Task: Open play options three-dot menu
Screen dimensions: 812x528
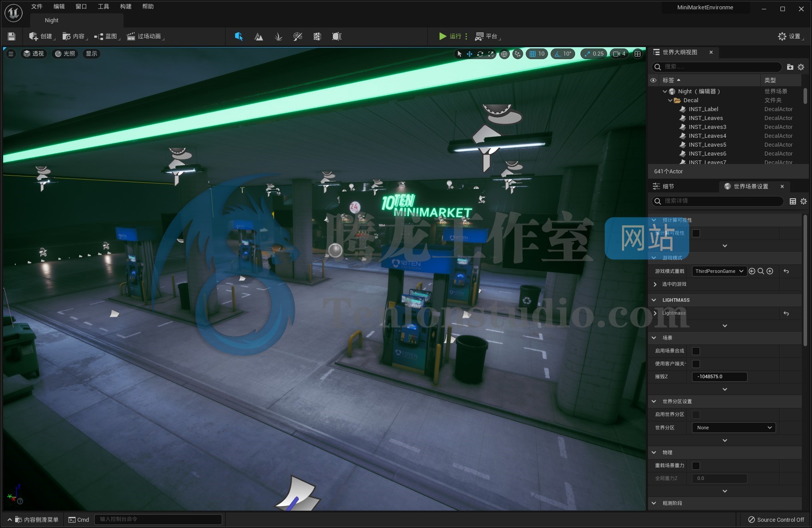Action: coord(466,36)
